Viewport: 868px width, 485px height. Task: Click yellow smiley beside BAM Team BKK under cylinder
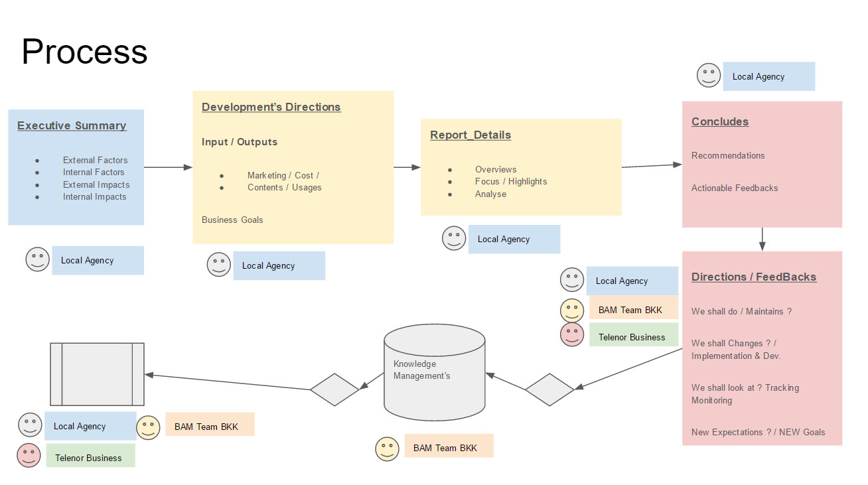point(387,449)
